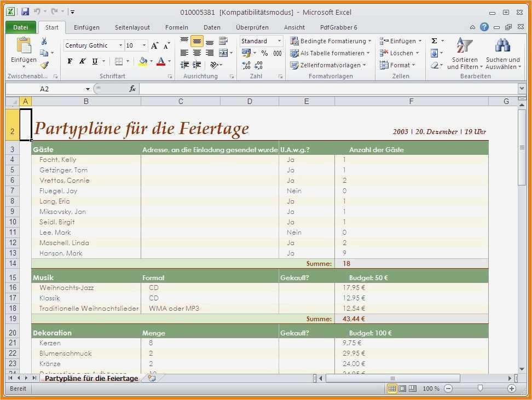
Task: Expand the Century Gothic font list
Action: tap(120, 45)
